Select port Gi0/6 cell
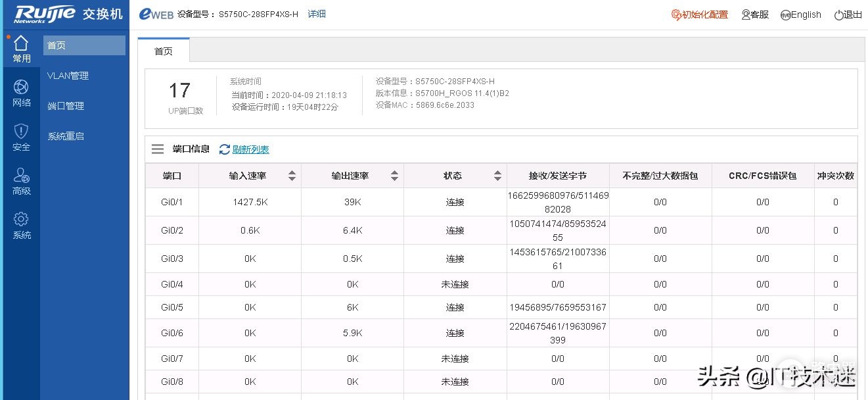Screen dimensions: 868x400 tap(172, 333)
